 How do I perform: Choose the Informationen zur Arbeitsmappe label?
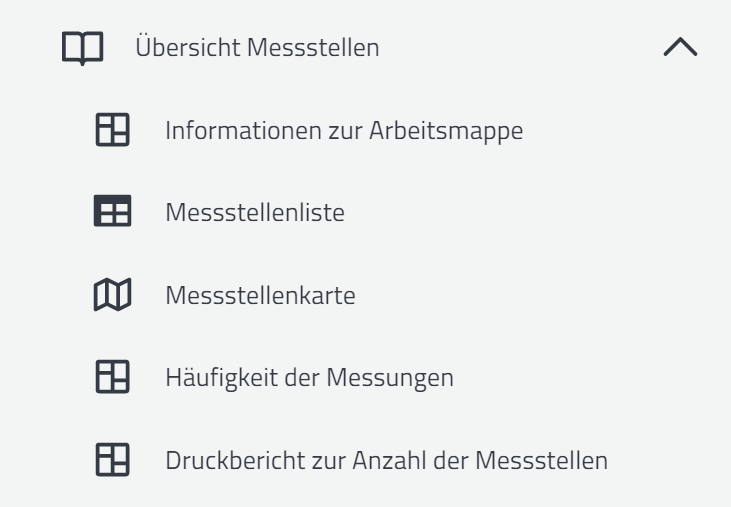coord(344,130)
